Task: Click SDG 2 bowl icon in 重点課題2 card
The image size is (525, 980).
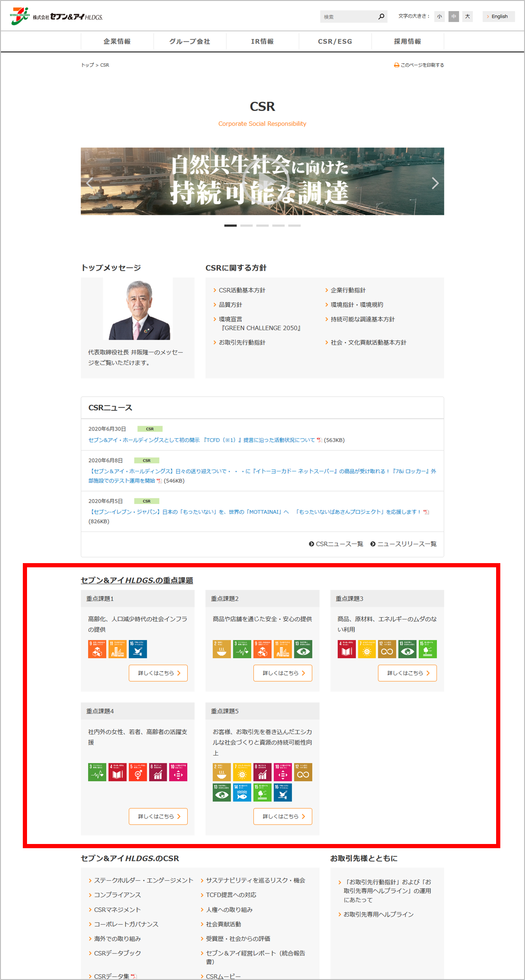Action: point(222,649)
